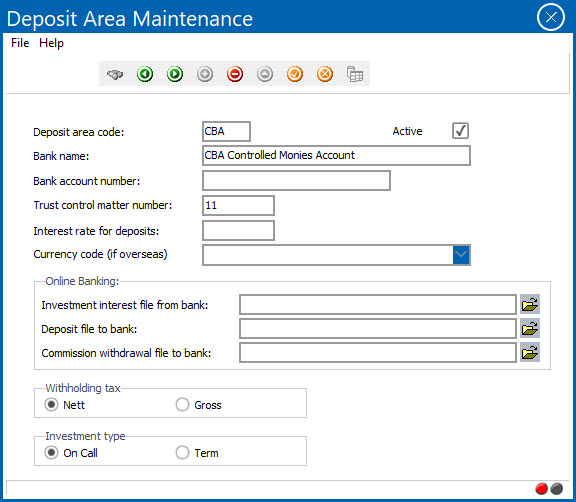Browse for investment interest file from bank
The height and width of the screenshot is (502, 576).
530,304
